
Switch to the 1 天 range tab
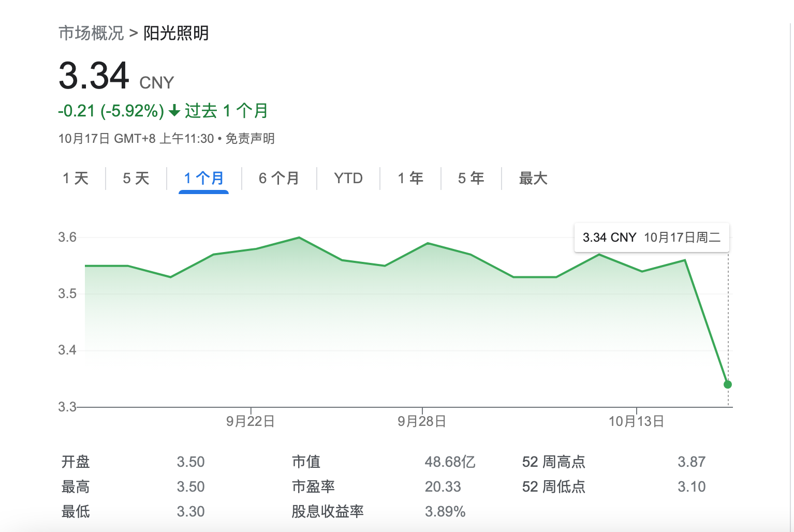click(x=76, y=179)
